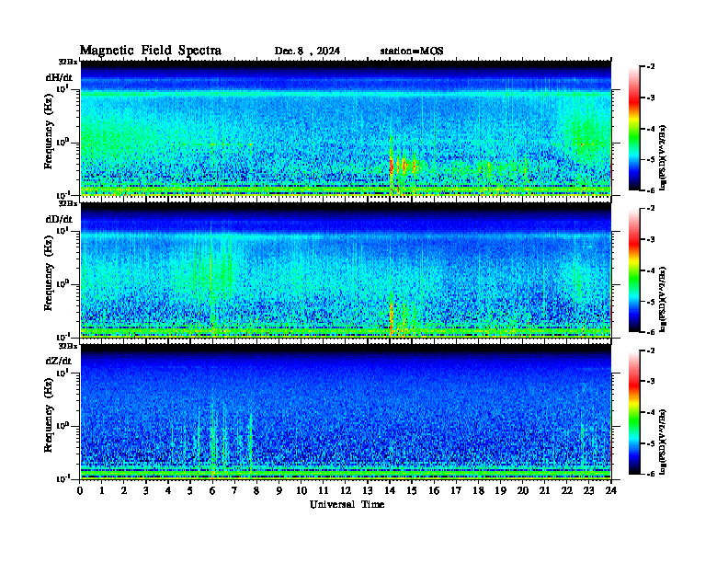Click hour tick label "24" on time axis
The width and height of the screenshot is (728, 563).
pos(611,490)
